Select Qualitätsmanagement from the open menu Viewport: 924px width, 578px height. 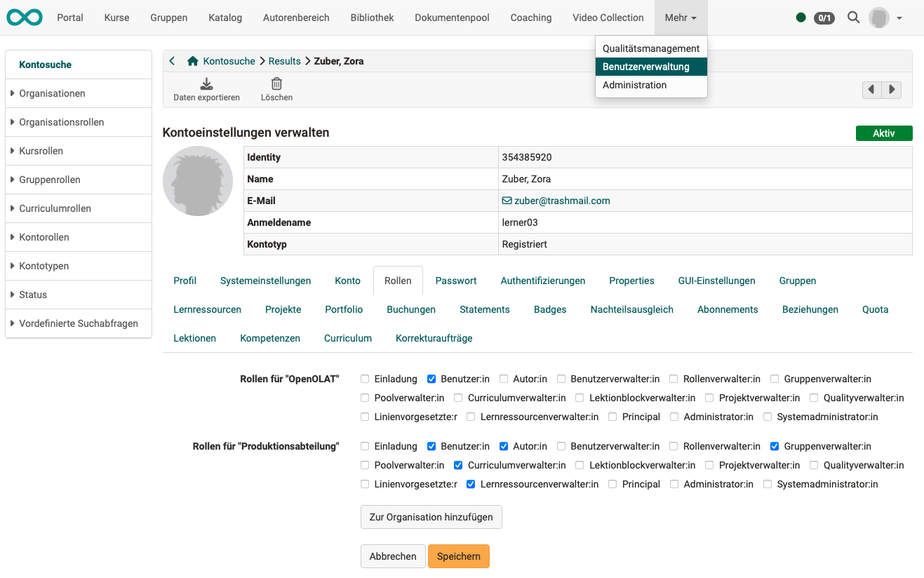click(651, 48)
